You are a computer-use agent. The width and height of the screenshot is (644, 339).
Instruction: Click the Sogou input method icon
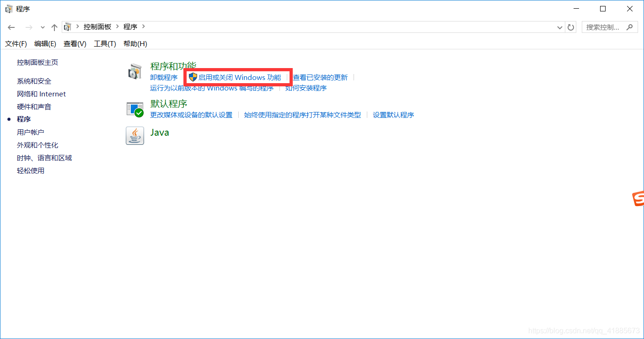pos(638,198)
